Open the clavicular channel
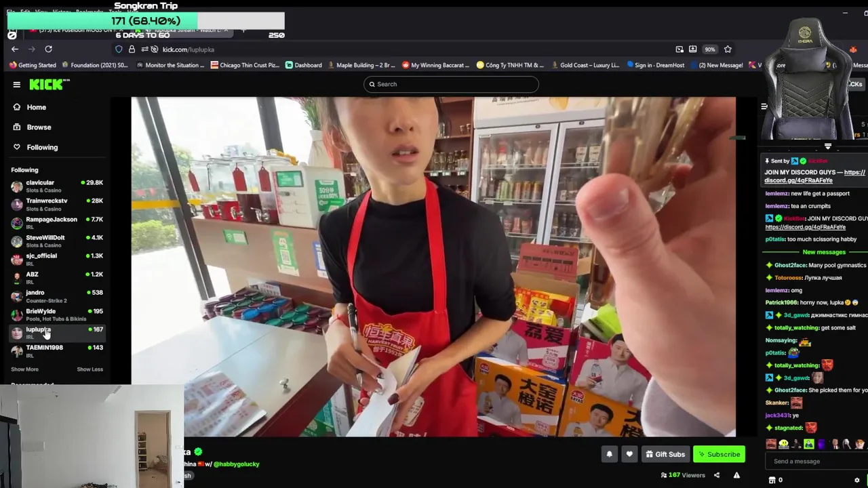Viewport: 868px width, 488px height. coord(57,186)
